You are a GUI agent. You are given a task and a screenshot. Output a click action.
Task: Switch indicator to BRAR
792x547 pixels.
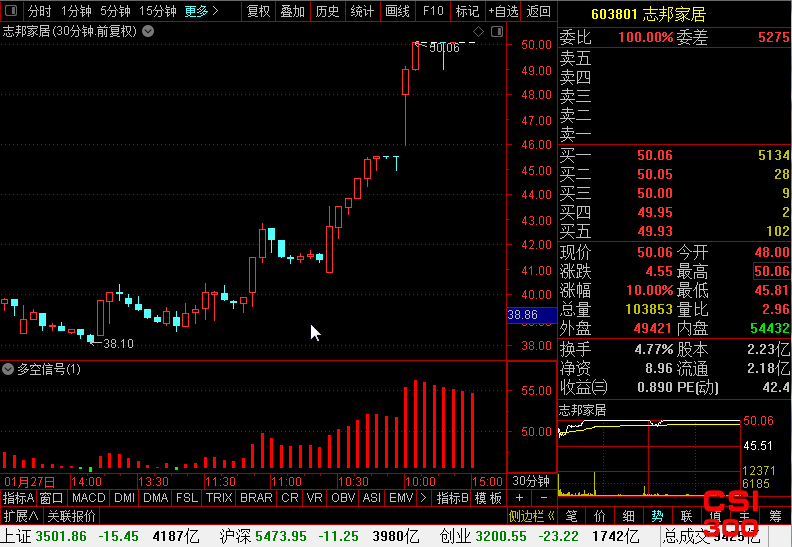point(256,498)
